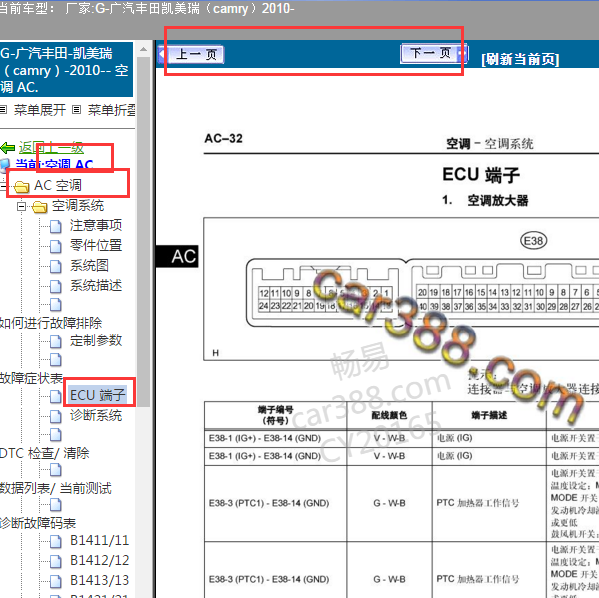The width and height of the screenshot is (599, 598).
Task: Collapse all menus with 菜单折叠
Action: pos(112,110)
